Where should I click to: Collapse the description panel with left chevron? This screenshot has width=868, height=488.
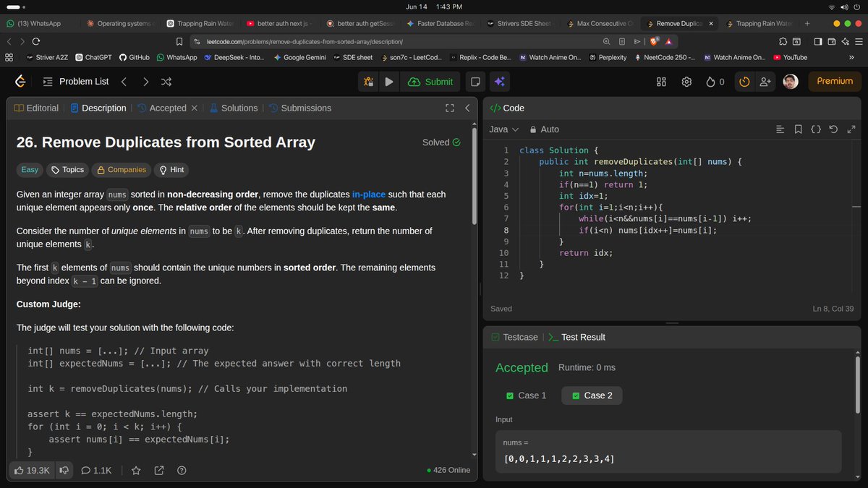(x=467, y=108)
